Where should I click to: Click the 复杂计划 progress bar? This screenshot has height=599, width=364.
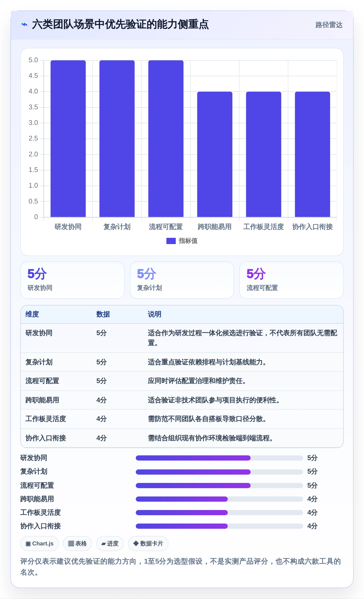click(x=219, y=472)
